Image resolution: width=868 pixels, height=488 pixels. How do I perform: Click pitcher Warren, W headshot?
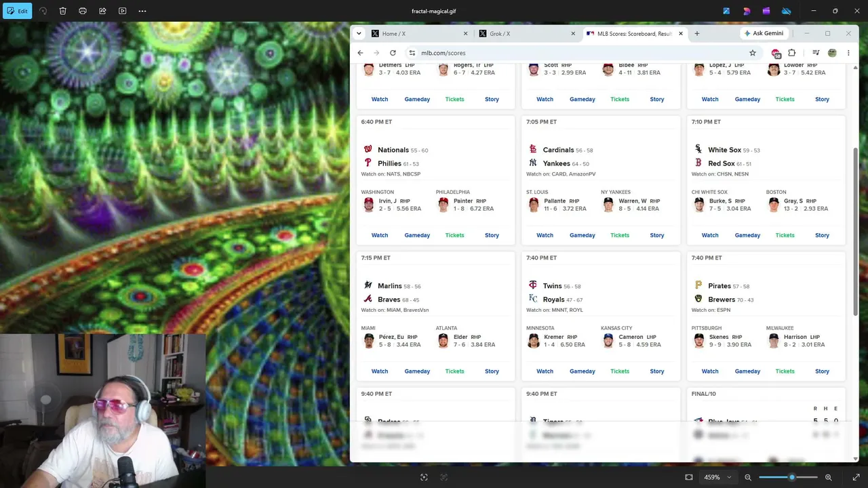click(608, 205)
